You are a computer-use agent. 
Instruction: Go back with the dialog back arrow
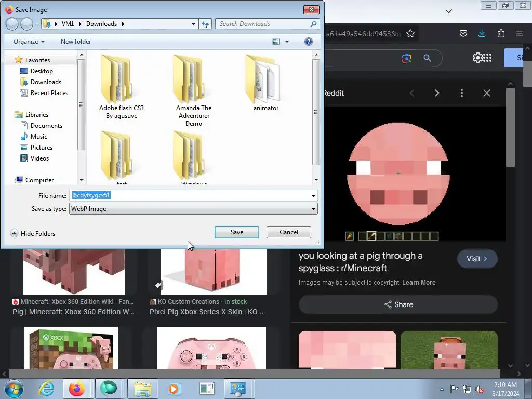click(12, 24)
